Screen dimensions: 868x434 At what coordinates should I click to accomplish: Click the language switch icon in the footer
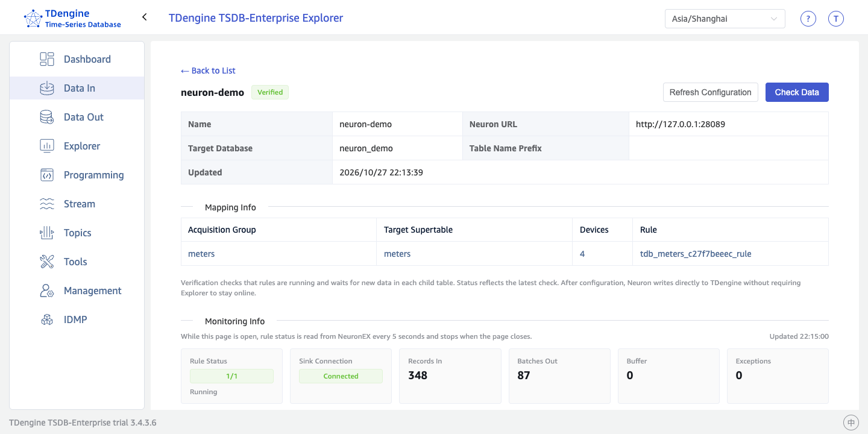click(x=851, y=423)
